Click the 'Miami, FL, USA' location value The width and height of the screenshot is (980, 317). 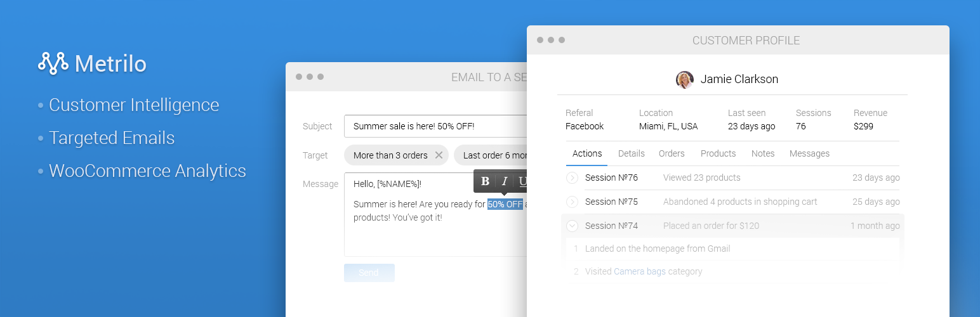point(668,126)
